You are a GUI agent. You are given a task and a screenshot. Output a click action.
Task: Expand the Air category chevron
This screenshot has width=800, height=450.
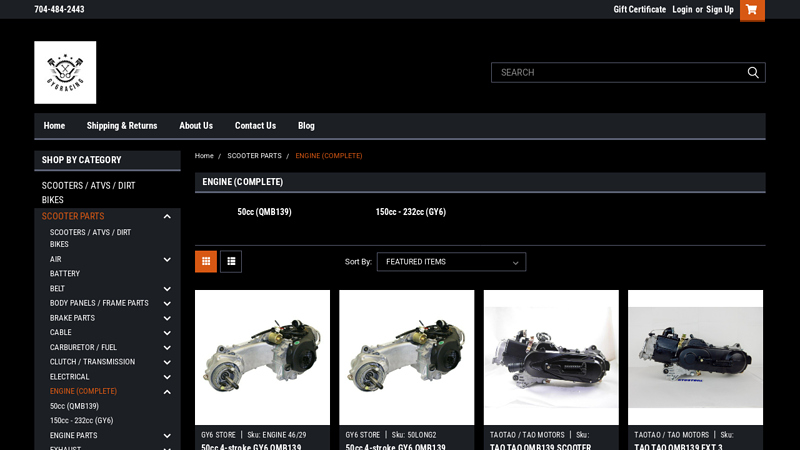click(x=167, y=260)
